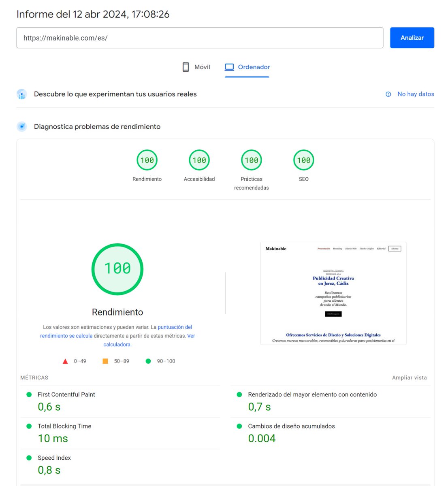This screenshot has width=448, height=486.
Task: Click Ampliar vista
Action: coord(410,377)
